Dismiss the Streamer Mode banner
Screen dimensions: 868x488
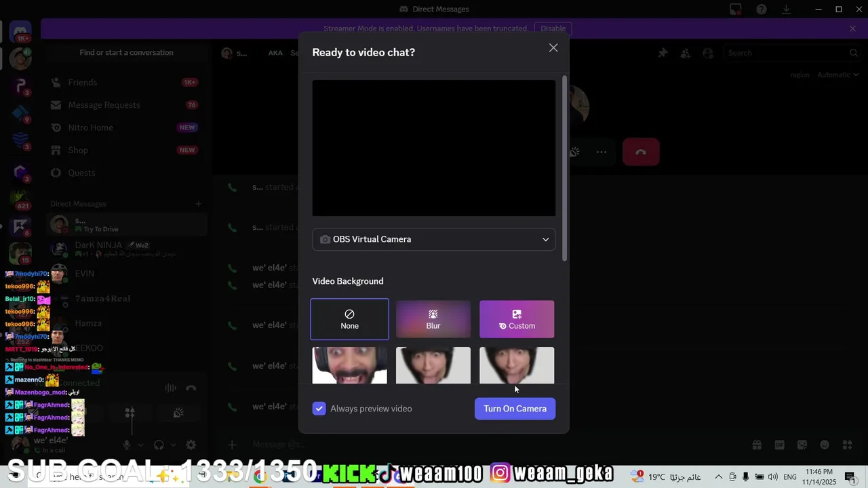(852, 28)
